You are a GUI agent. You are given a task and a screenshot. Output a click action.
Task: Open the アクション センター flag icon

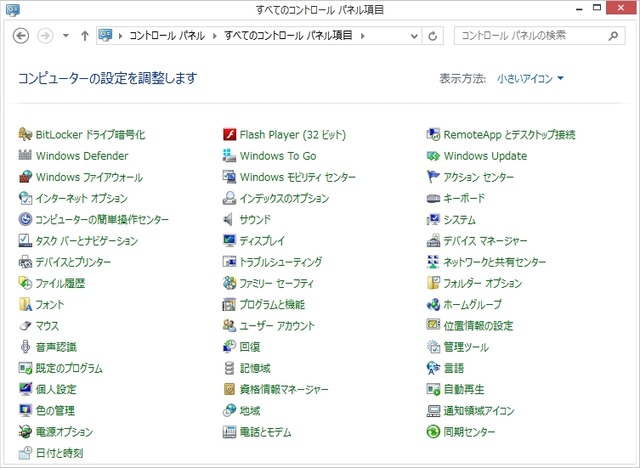pos(433,177)
